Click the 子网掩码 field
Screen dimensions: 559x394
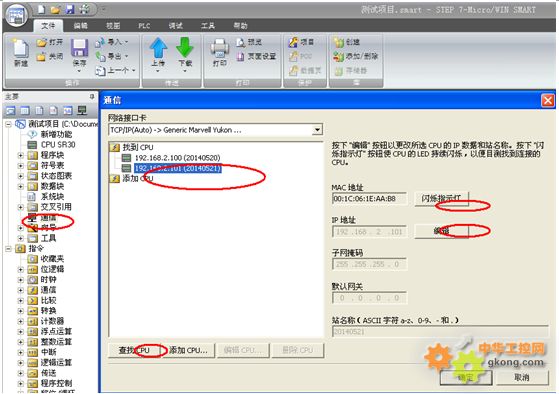click(x=369, y=264)
